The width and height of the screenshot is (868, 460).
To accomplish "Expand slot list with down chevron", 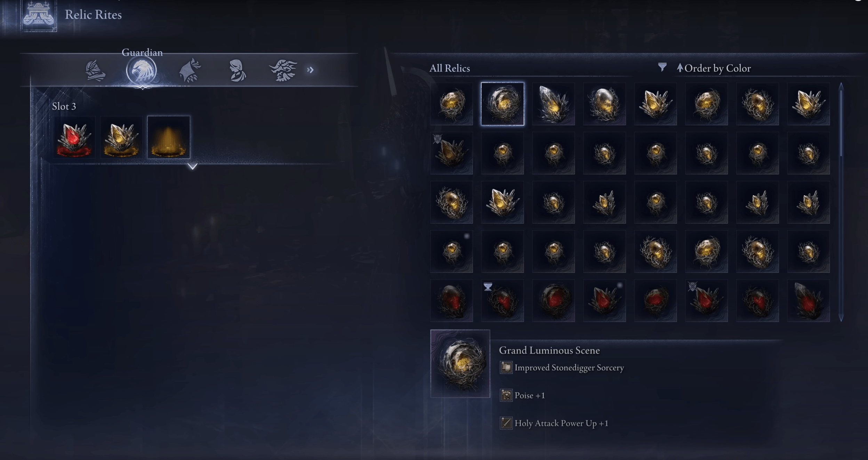I will coord(193,166).
